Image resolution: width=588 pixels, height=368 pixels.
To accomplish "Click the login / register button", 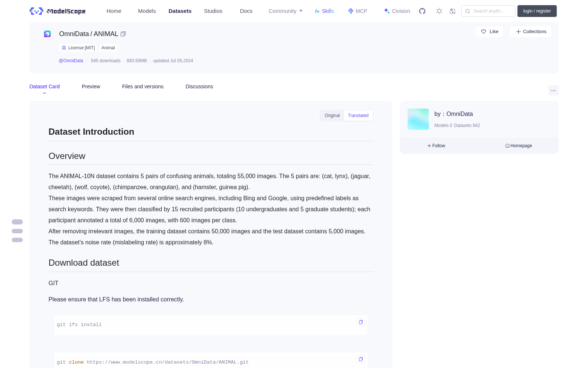I will pos(537,11).
